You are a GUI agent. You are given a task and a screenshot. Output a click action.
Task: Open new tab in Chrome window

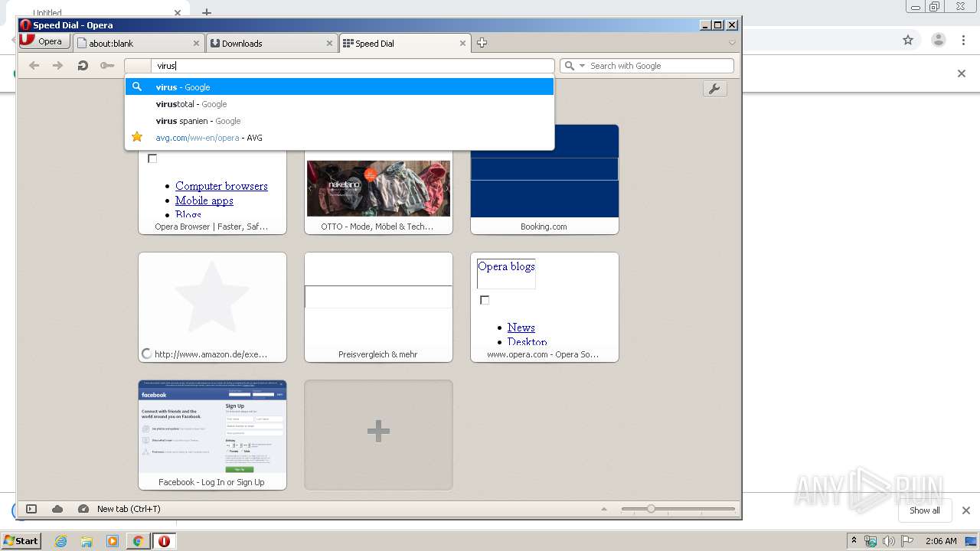pyautogui.click(x=206, y=12)
